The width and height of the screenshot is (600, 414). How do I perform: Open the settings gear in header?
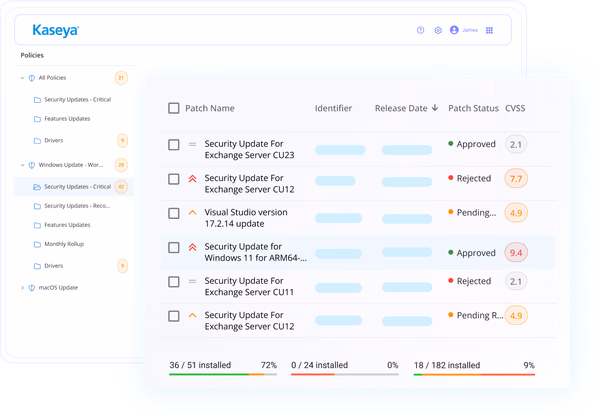point(438,30)
